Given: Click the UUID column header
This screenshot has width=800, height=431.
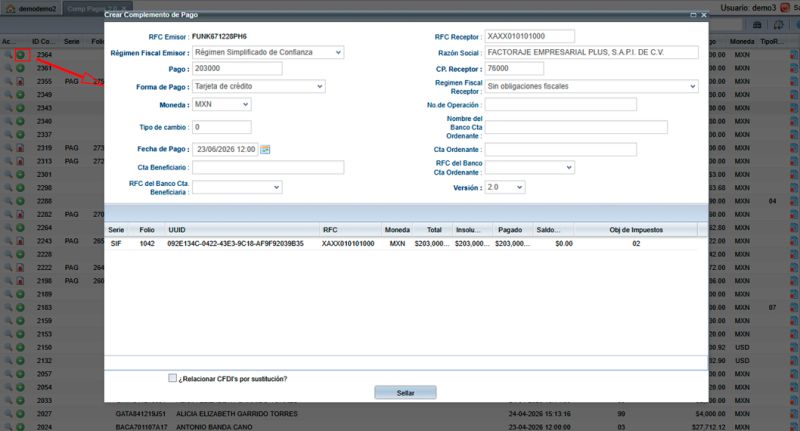Looking at the screenshot, I should [243, 230].
